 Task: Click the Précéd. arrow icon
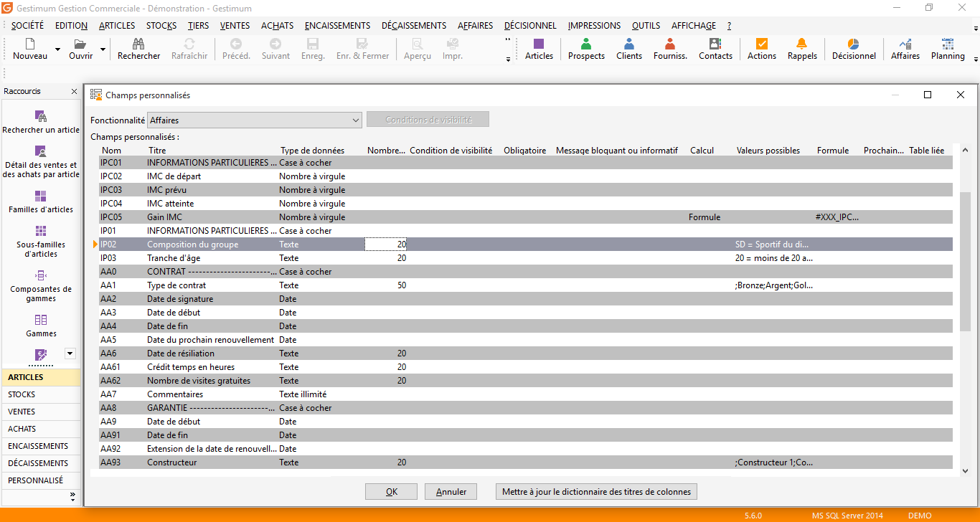point(236,44)
